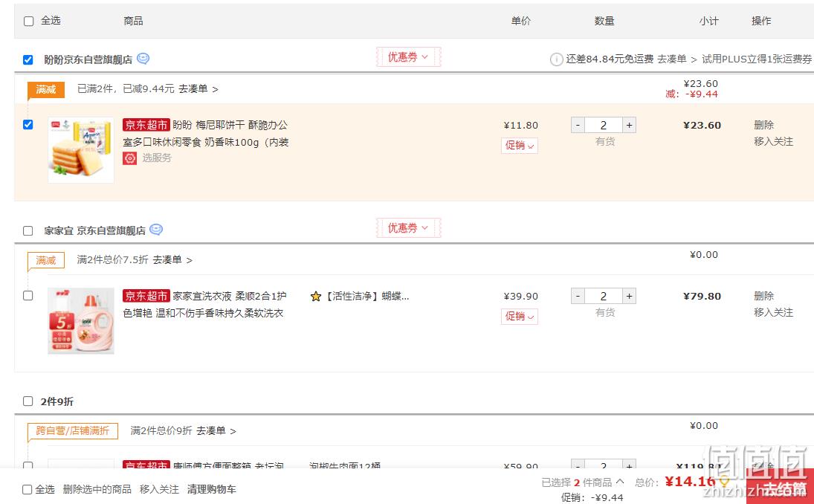Uncheck the 盼盼 梅尼耶饼干 item checkbox

click(x=28, y=125)
